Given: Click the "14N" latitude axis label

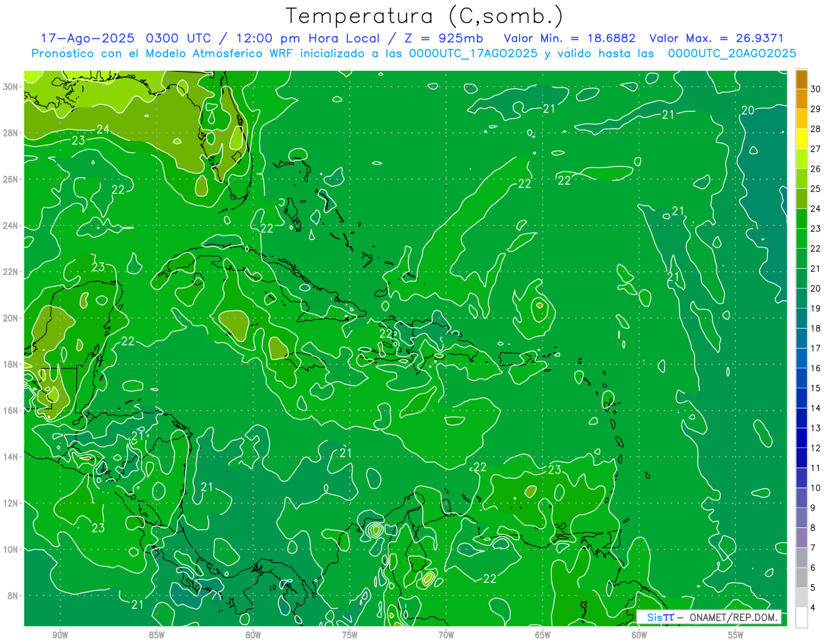Looking at the screenshot, I should (12, 457).
